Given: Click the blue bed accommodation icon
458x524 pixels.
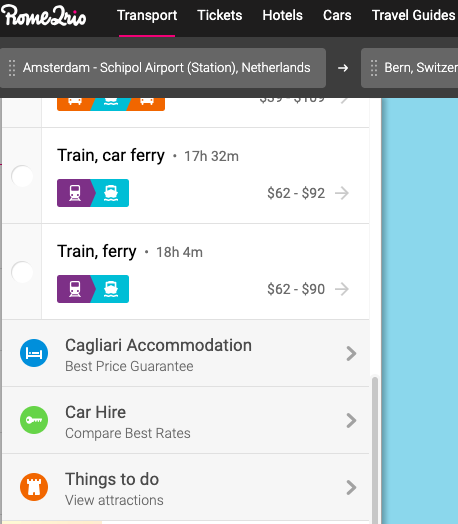Looking at the screenshot, I should pos(34,353).
